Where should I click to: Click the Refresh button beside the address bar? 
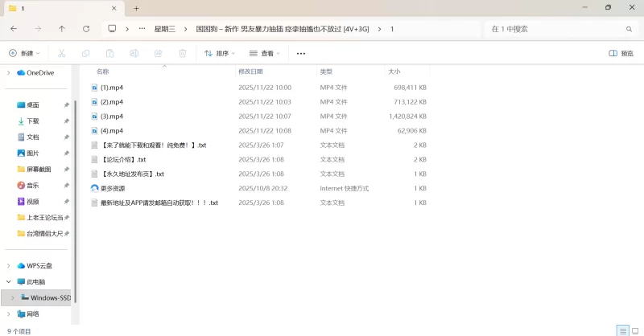click(86, 28)
